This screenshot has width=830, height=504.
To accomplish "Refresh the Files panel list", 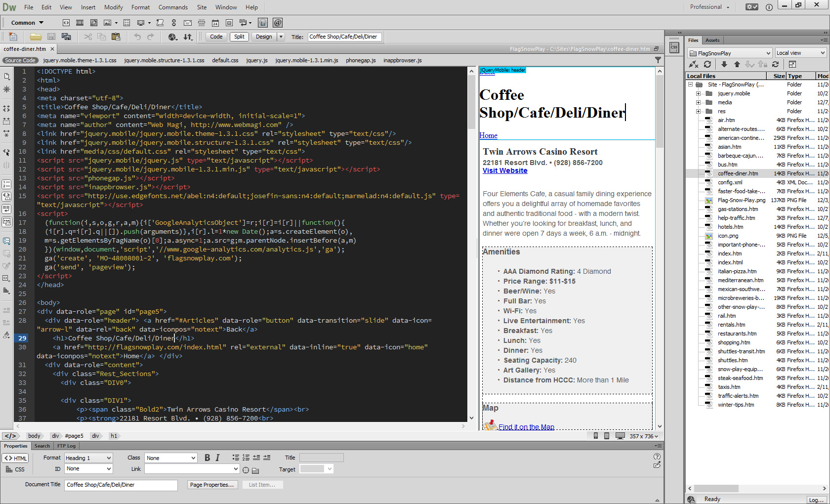I will [707, 64].
